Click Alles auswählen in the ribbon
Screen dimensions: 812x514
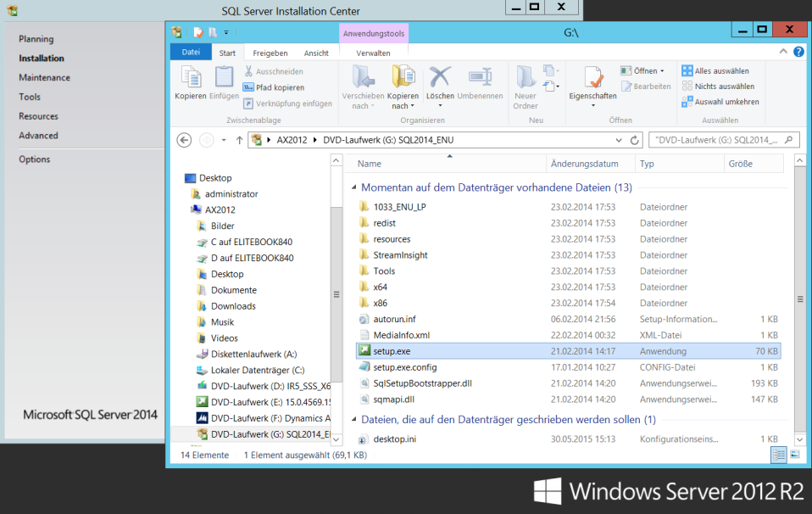715,71
